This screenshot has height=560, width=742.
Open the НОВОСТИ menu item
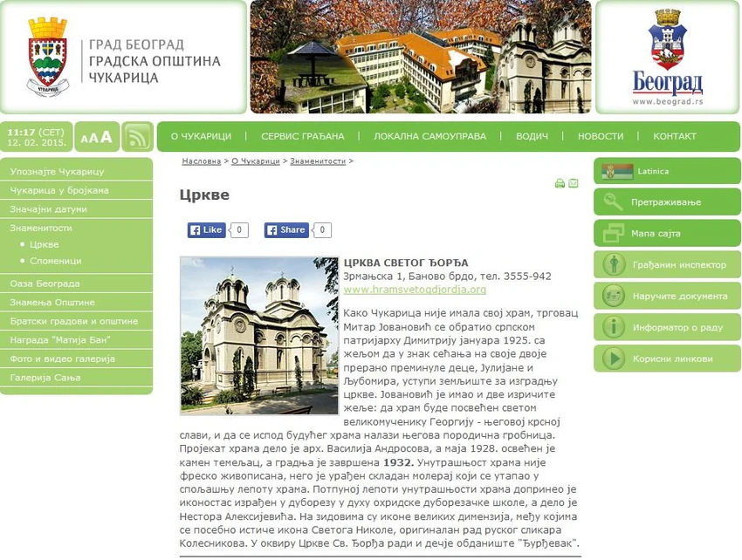pos(601,136)
